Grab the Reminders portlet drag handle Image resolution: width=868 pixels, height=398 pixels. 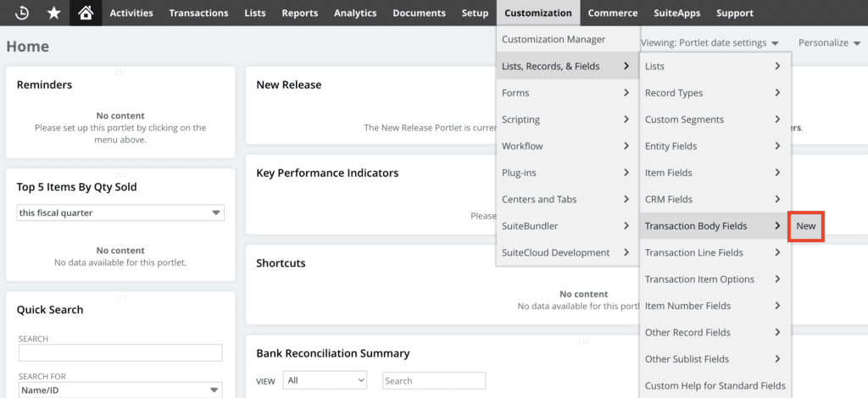tap(120, 73)
